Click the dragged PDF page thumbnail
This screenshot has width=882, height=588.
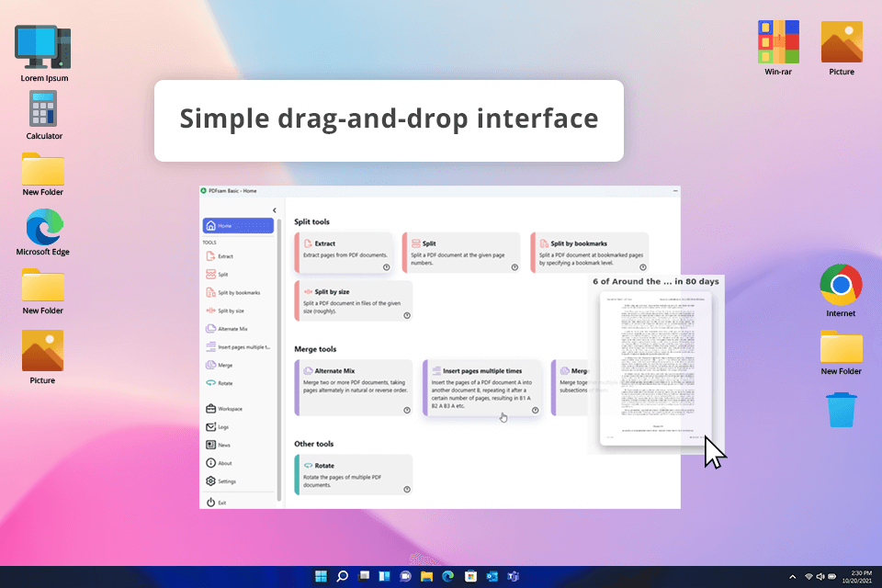(x=656, y=368)
